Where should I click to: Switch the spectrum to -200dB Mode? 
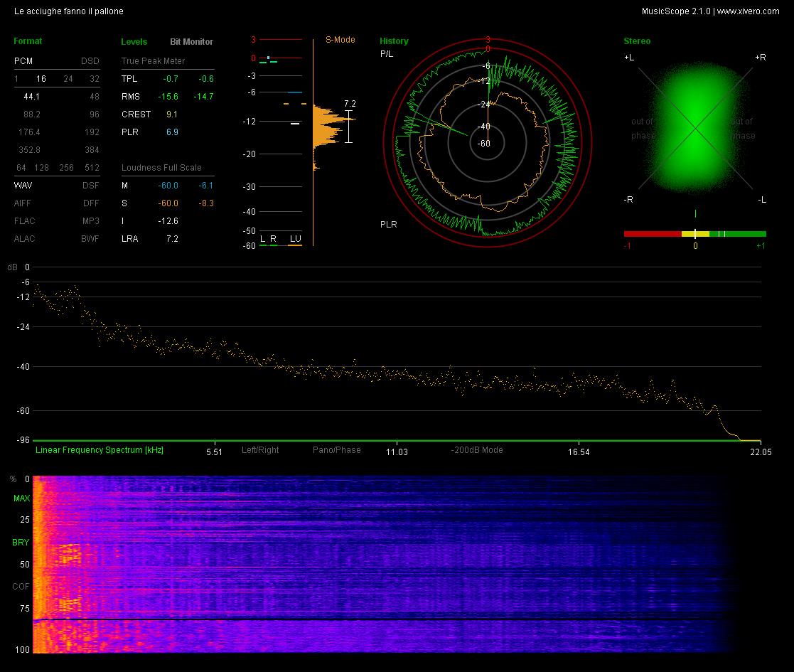click(x=476, y=449)
